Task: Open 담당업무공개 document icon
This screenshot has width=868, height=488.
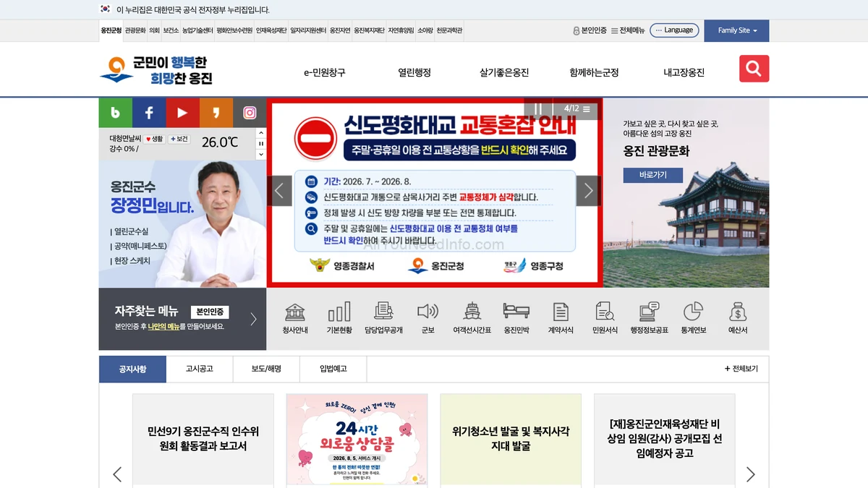Action: (x=383, y=319)
